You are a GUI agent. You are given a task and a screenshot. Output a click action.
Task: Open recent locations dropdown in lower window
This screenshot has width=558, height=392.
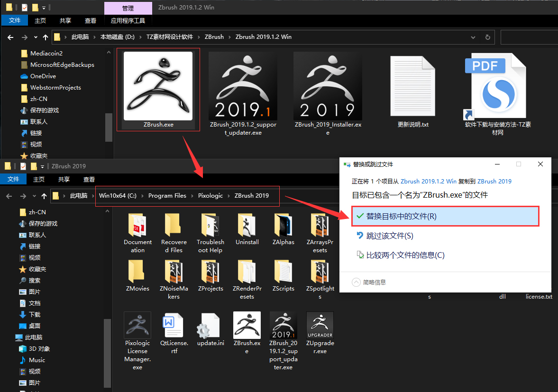(34, 196)
